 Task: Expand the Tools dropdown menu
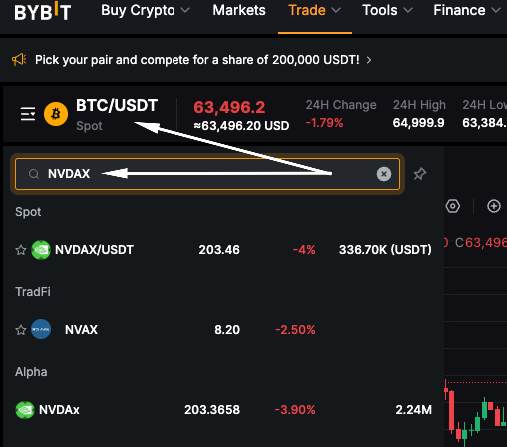[x=387, y=10]
